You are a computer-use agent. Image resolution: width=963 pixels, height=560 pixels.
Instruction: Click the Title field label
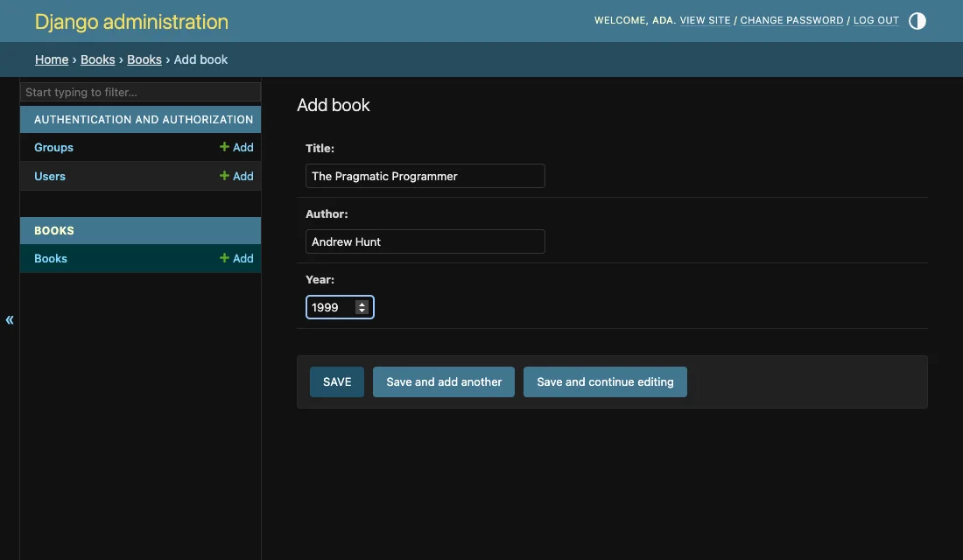coord(320,148)
